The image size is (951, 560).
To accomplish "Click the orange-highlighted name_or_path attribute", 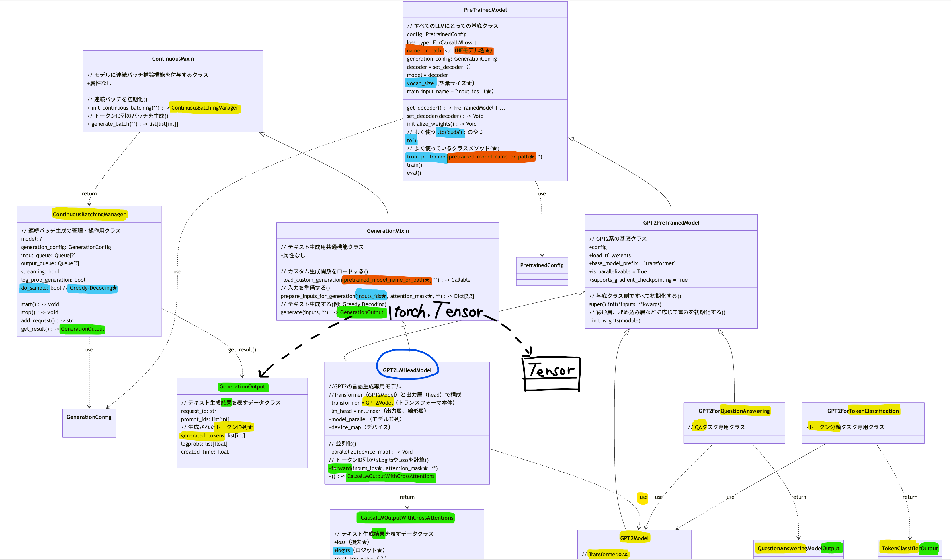I will point(424,51).
